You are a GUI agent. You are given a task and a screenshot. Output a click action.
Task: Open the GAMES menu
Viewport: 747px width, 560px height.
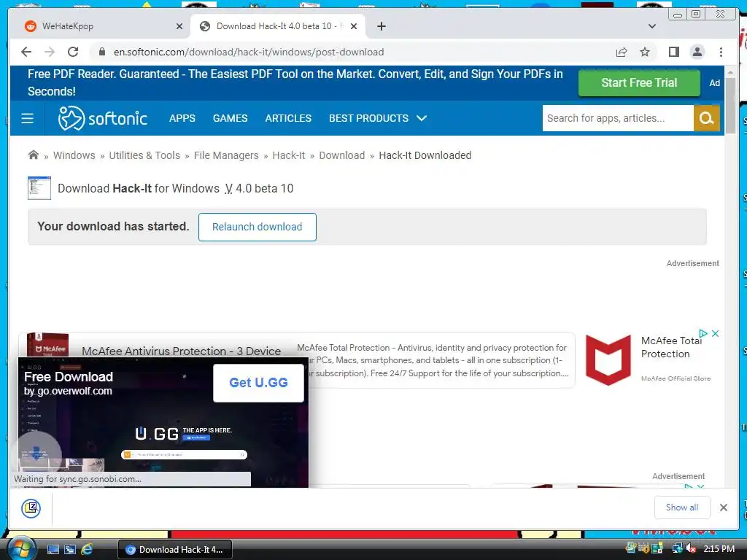(230, 118)
